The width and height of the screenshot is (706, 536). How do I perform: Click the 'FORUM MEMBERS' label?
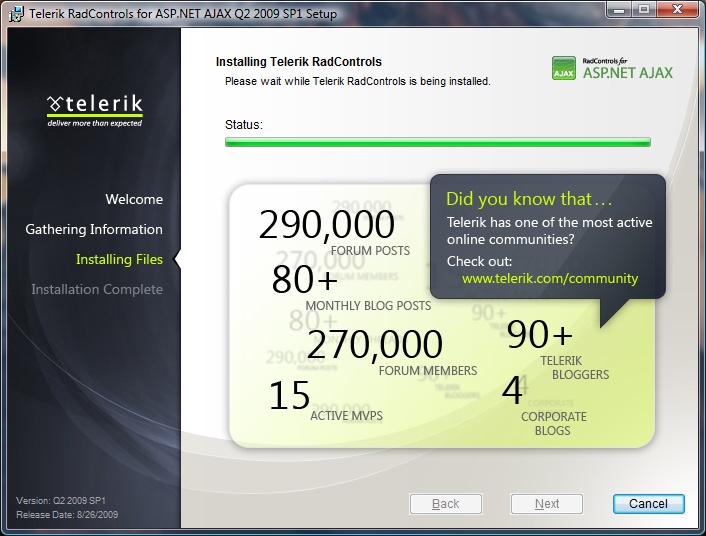coord(428,370)
